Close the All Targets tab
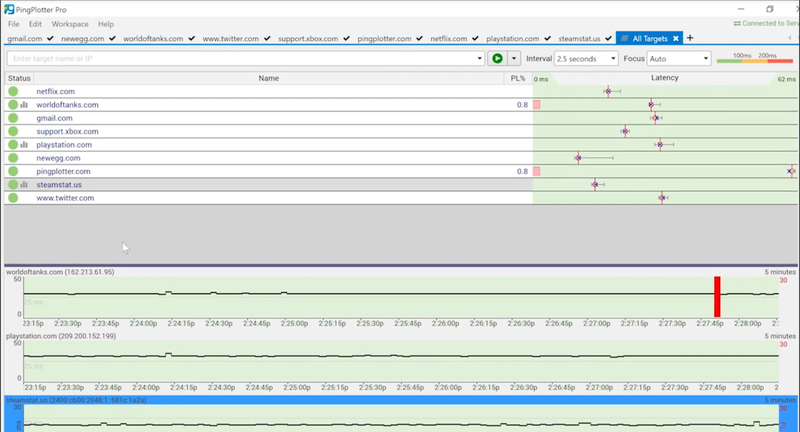Viewport: 800px width, 432px height. [676, 39]
